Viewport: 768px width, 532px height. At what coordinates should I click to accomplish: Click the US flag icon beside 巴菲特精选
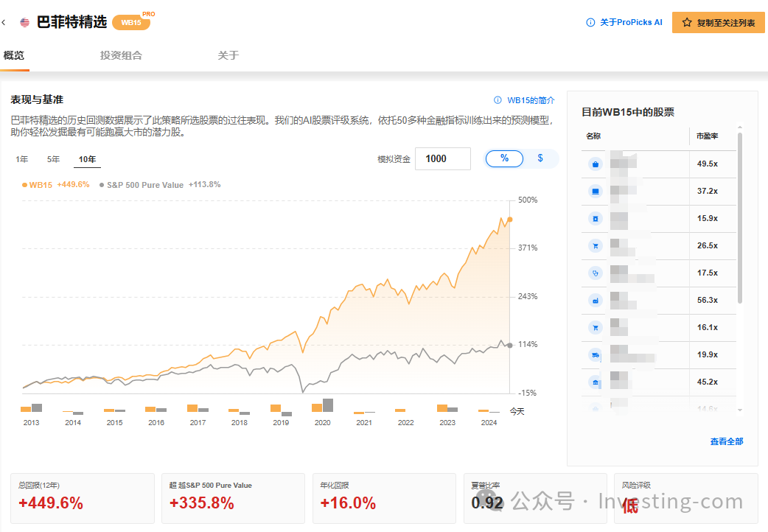[24, 23]
